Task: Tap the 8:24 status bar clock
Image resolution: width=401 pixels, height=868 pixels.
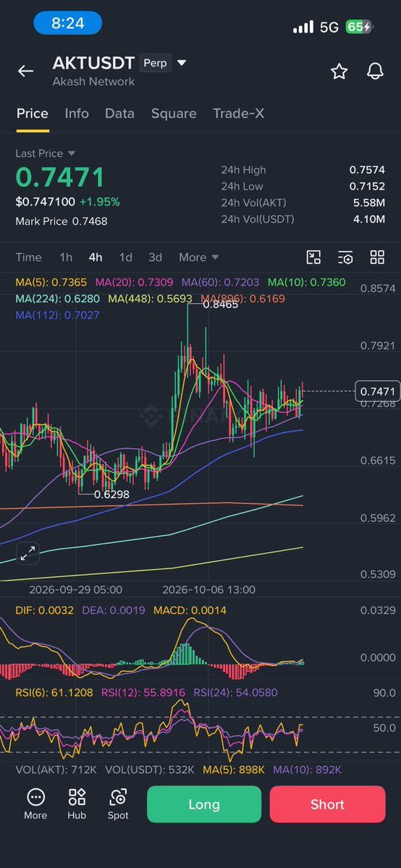Action: click(67, 23)
